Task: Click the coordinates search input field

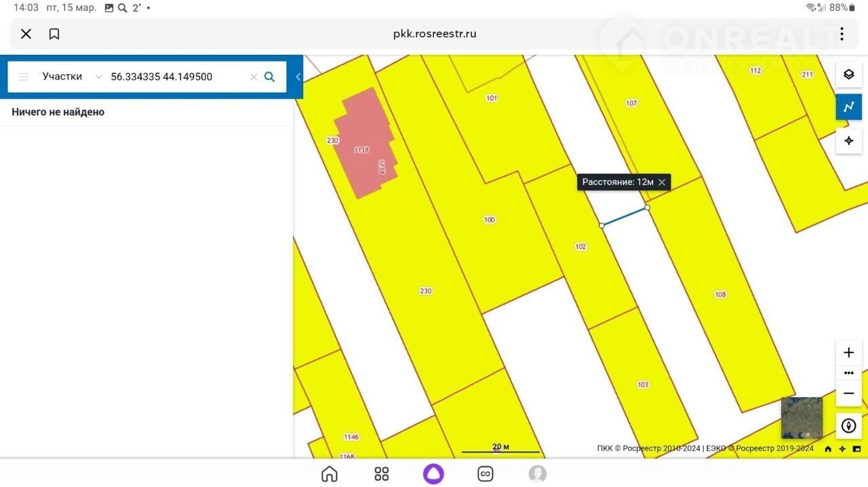Action: click(x=176, y=77)
